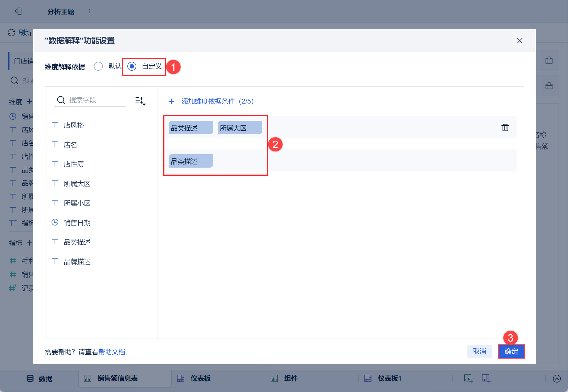Click the add component icon in bottom bar
Screen dimensions: 568x392
click(468, 378)
